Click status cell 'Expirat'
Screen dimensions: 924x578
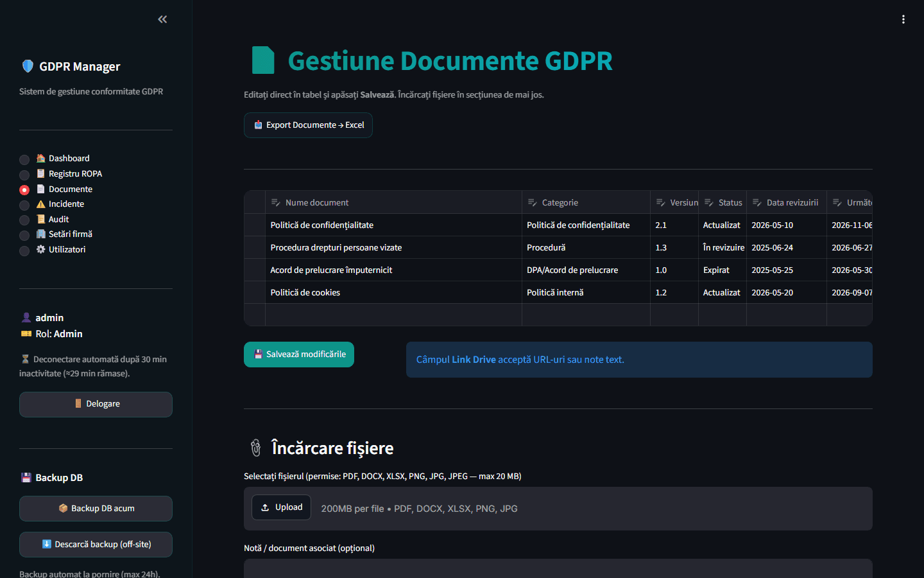tap(723, 270)
